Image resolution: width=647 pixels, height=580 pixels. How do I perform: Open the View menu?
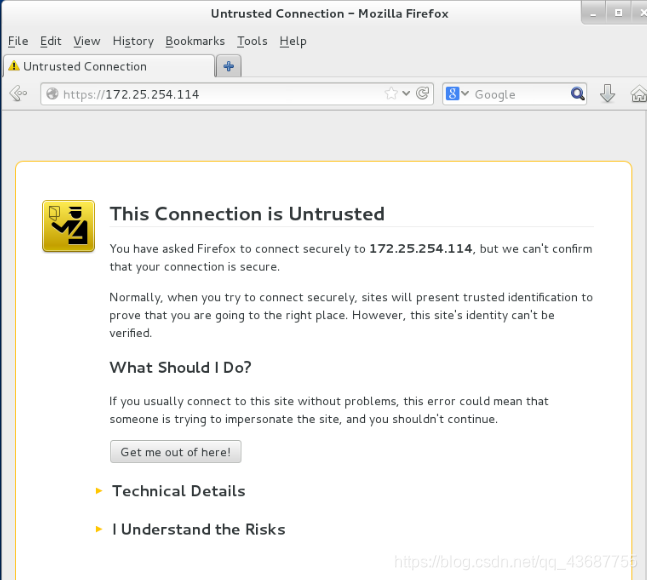87,41
